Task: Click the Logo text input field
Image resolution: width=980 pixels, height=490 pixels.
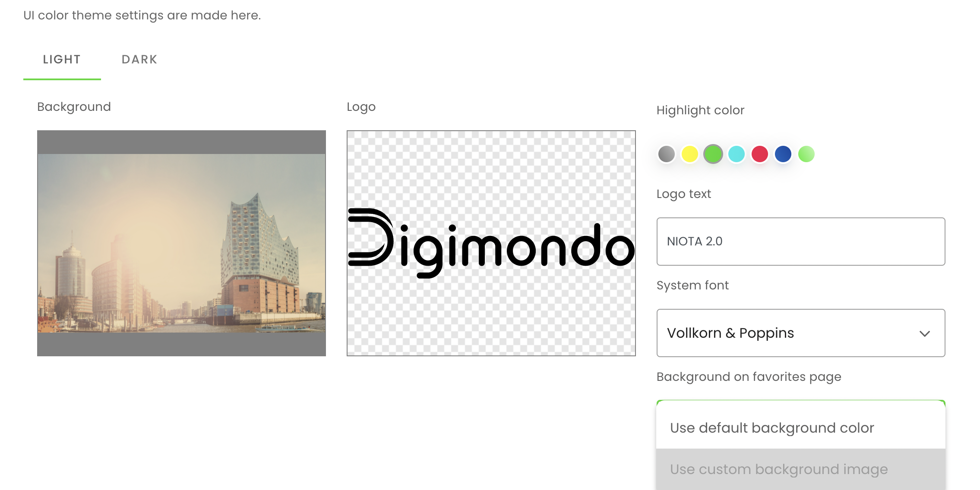Action: (800, 242)
